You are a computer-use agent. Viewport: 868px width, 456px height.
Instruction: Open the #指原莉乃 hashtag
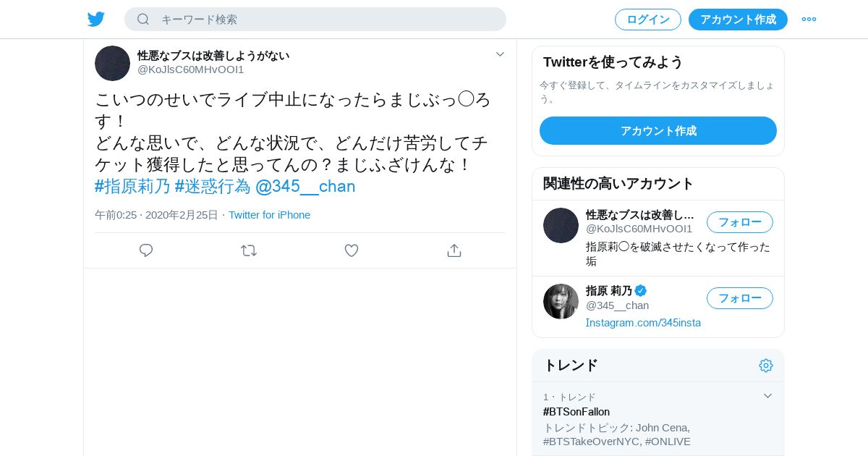pos(132,187)
